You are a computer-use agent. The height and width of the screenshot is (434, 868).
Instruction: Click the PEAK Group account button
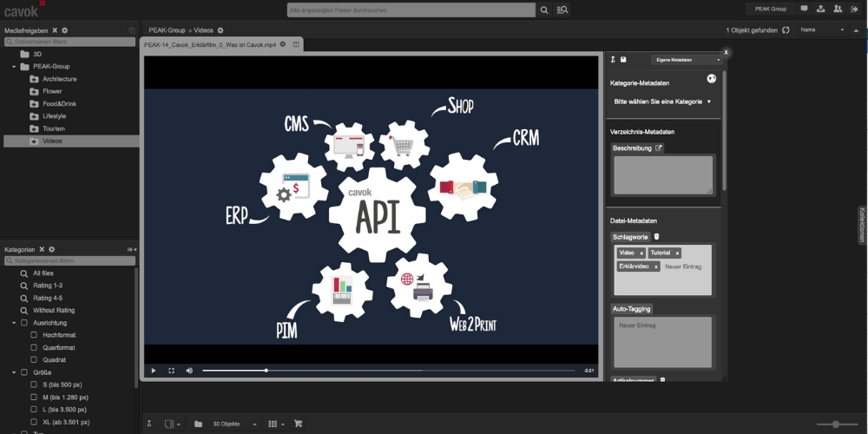tap(771, 9)
